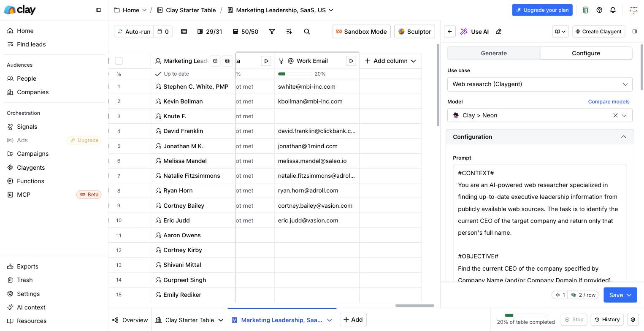The height and width of the screenshot is (331, 644).
Task: Open the sort icon in toolbar
Action: coord(289,32)
